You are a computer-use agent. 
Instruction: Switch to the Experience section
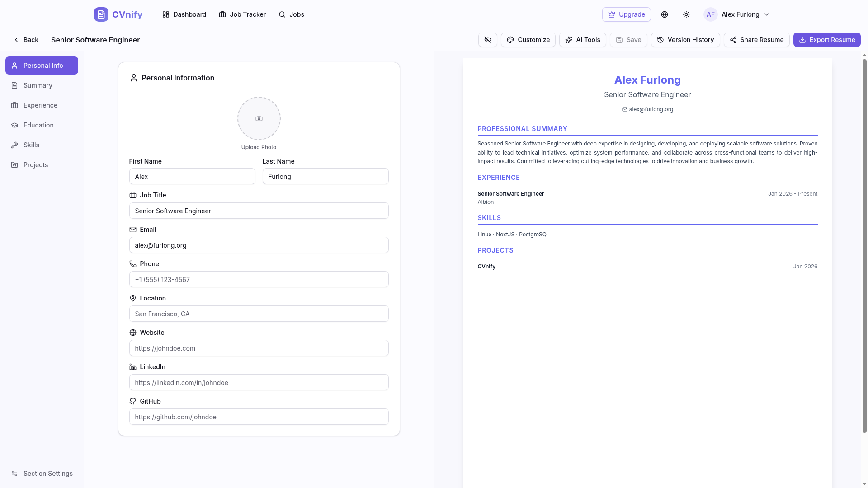[40, 105]
